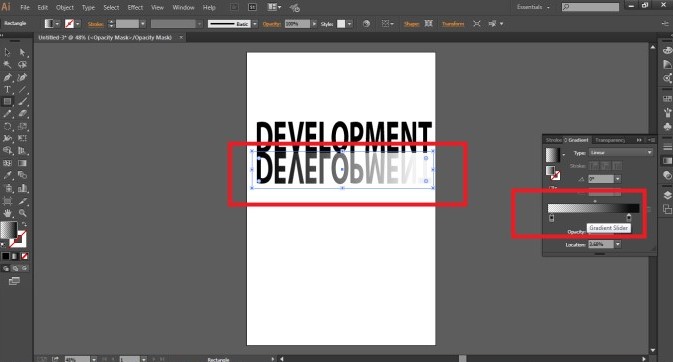This screenshot has width=673, height=362.
Task: Open the Layers panel icon in dock
Action: (x=667, y=195)
